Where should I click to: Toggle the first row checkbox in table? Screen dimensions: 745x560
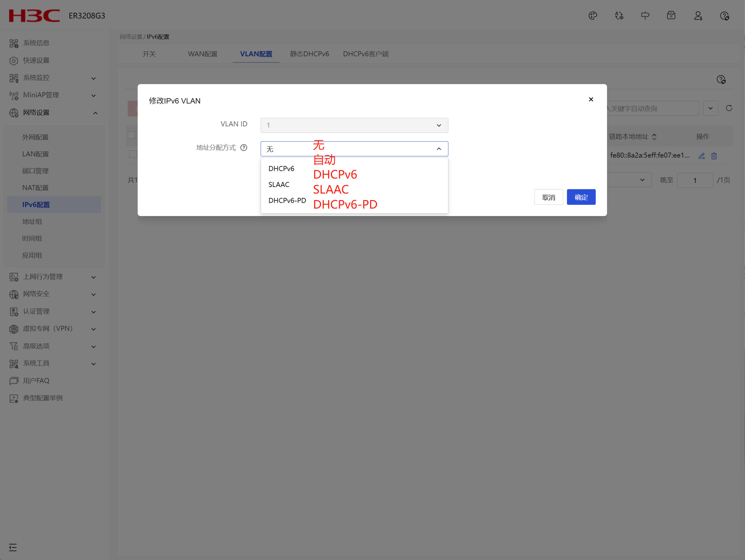[133, 154]
